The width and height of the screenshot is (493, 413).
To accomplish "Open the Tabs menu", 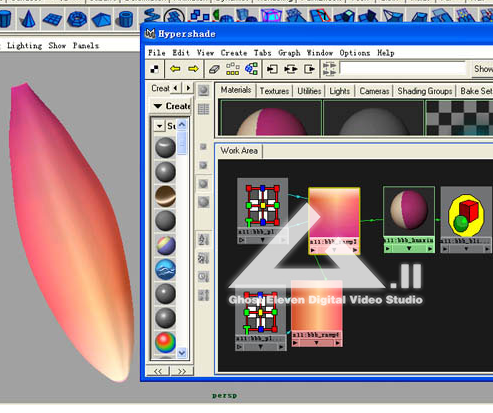I will pos(262,53).
